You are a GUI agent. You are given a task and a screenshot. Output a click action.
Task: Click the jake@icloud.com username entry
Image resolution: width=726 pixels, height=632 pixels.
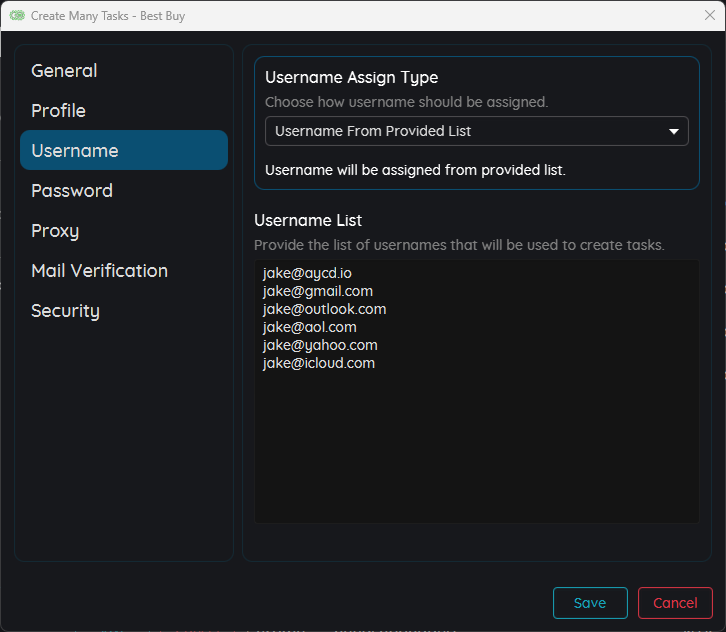[x=318, y=363]
